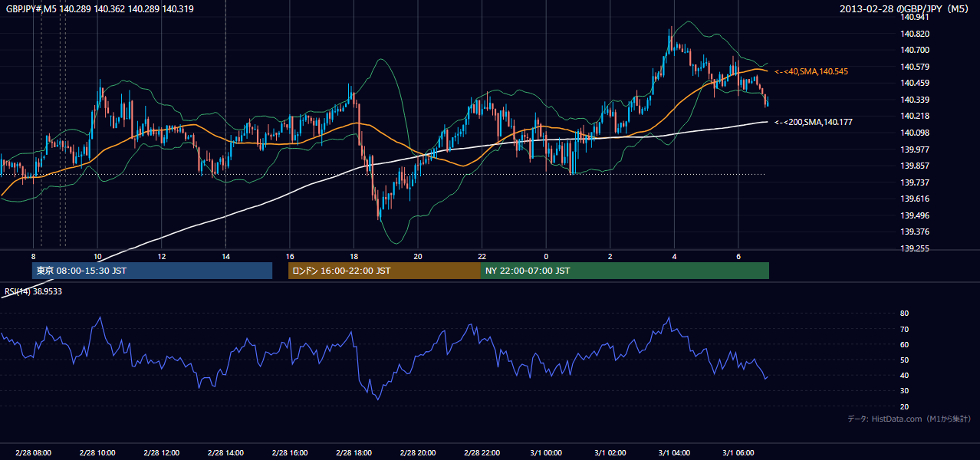Select the 3/1 06:00 date label

(738, 452)
